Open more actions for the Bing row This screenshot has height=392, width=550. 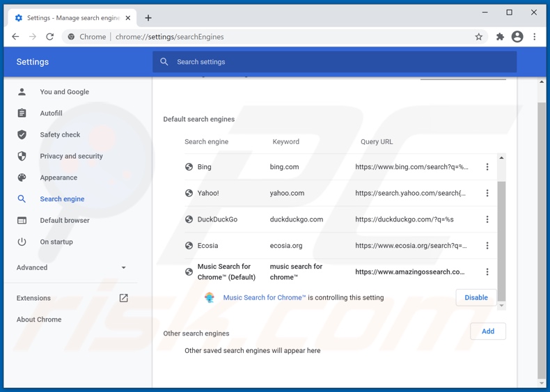point(487,166)
